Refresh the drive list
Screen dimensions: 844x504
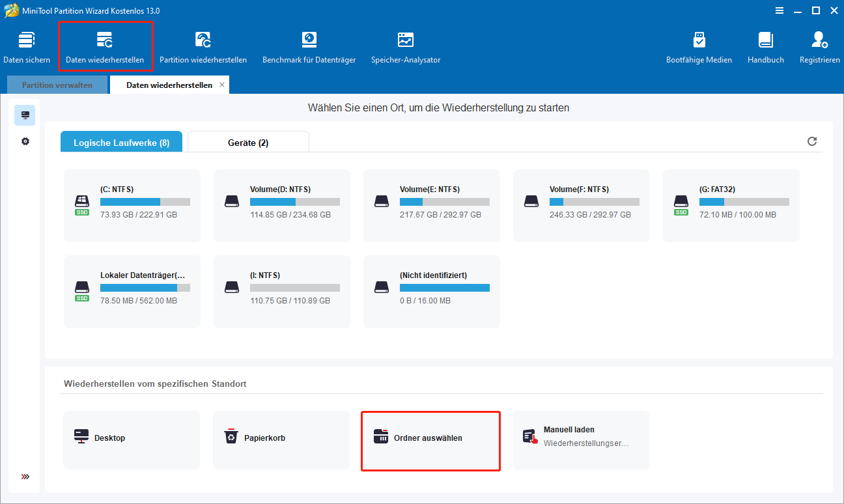(812, 141)
